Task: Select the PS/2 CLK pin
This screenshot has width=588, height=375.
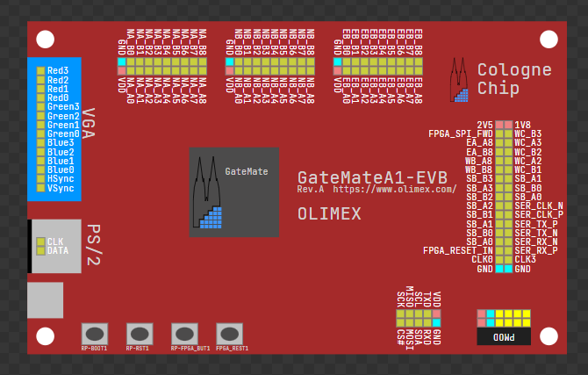Action: 41,242
